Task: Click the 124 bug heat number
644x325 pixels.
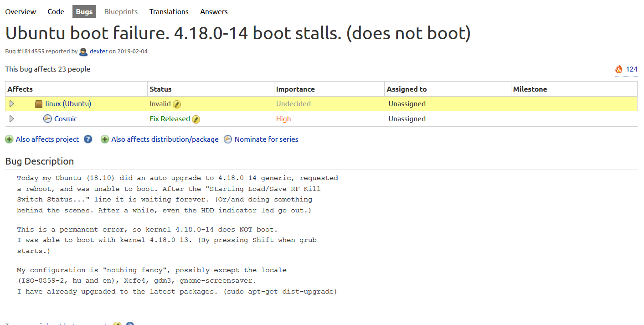Action: pos(632,69)
